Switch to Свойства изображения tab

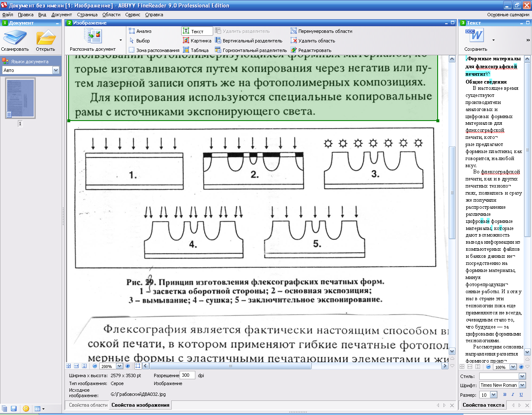click(140, 405)
